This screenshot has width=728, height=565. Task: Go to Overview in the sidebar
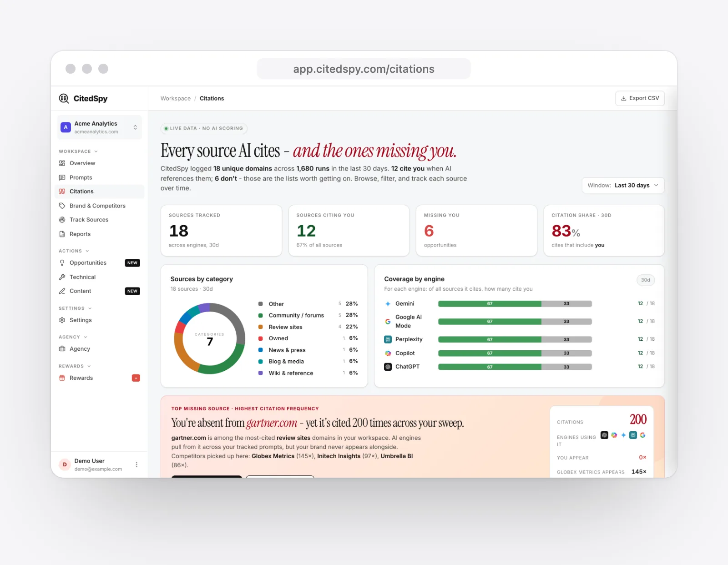coord(100,163)
